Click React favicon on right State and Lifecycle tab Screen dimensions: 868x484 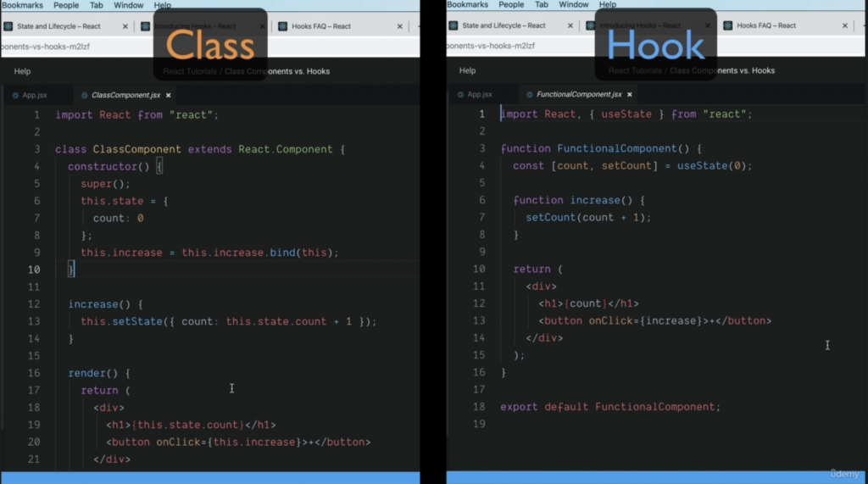click(453, 25)
